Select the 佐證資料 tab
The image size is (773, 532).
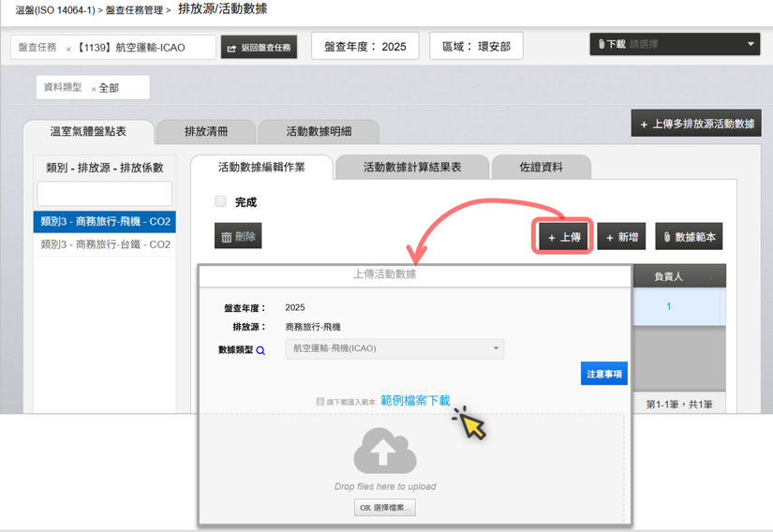(x=541, y=168)
